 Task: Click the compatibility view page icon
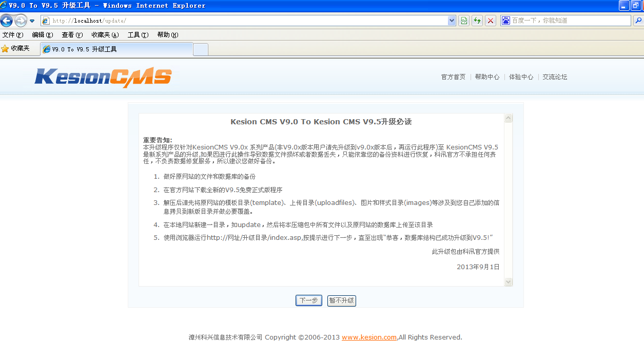pos(463,21)
